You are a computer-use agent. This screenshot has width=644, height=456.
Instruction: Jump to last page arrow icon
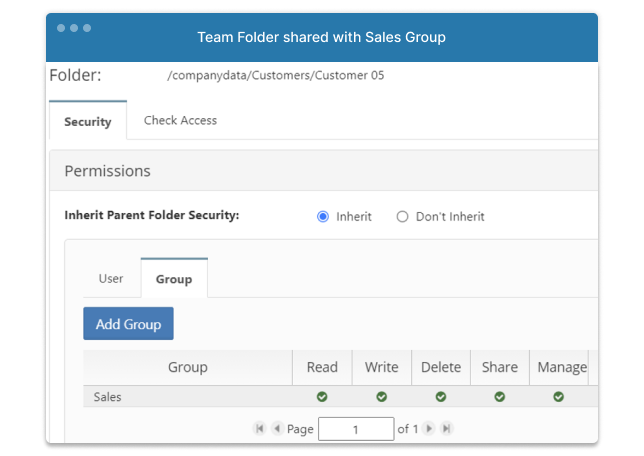click(x=446, y=428)
